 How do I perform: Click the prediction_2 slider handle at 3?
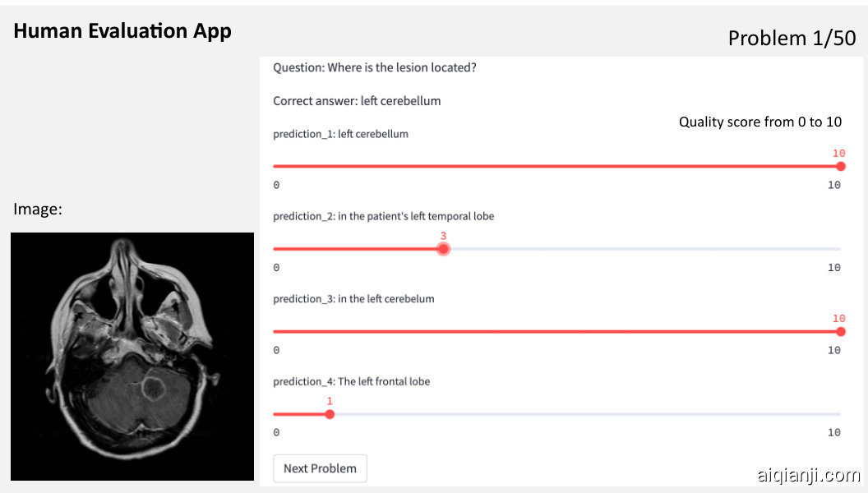[x=443, y=249]
